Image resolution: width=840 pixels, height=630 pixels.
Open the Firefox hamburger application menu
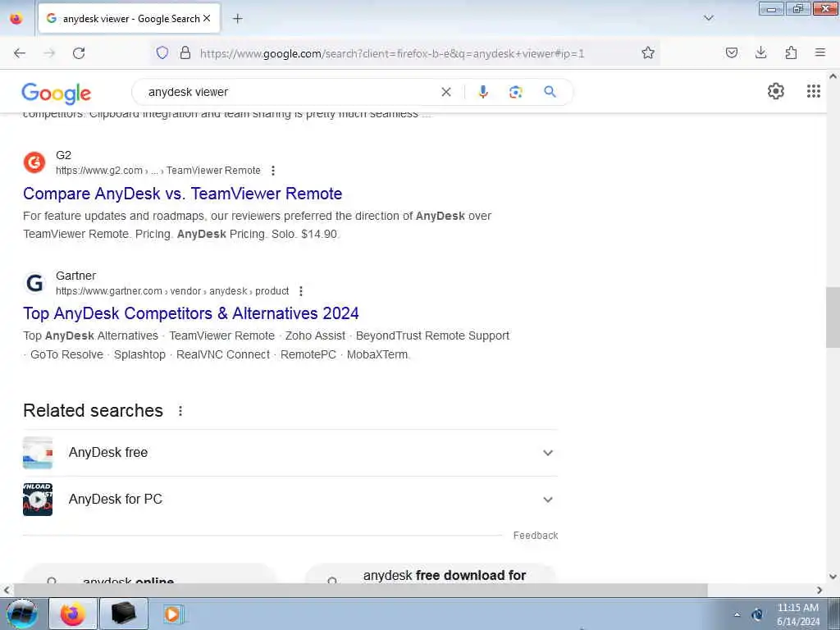(x=820, y=52)
